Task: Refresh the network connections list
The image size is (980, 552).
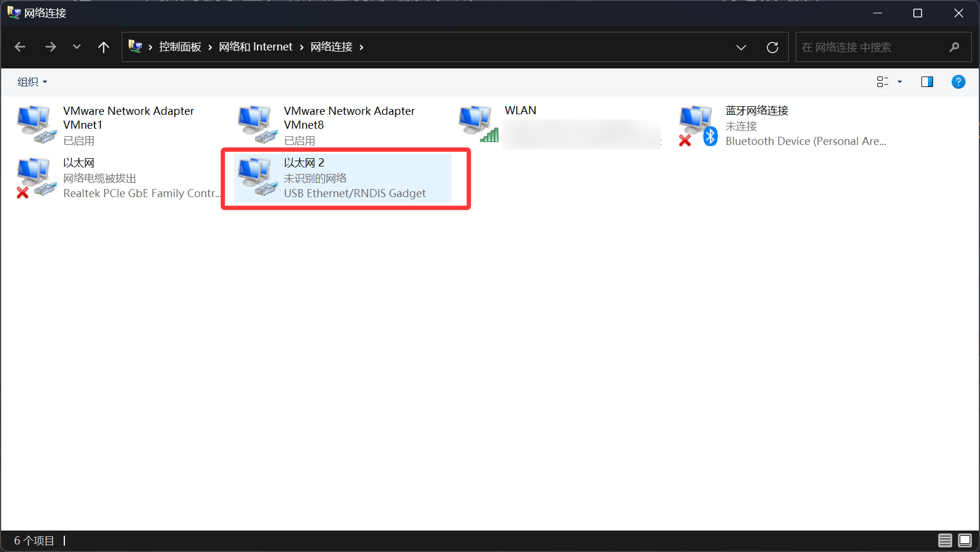Action: pos(772,48)
